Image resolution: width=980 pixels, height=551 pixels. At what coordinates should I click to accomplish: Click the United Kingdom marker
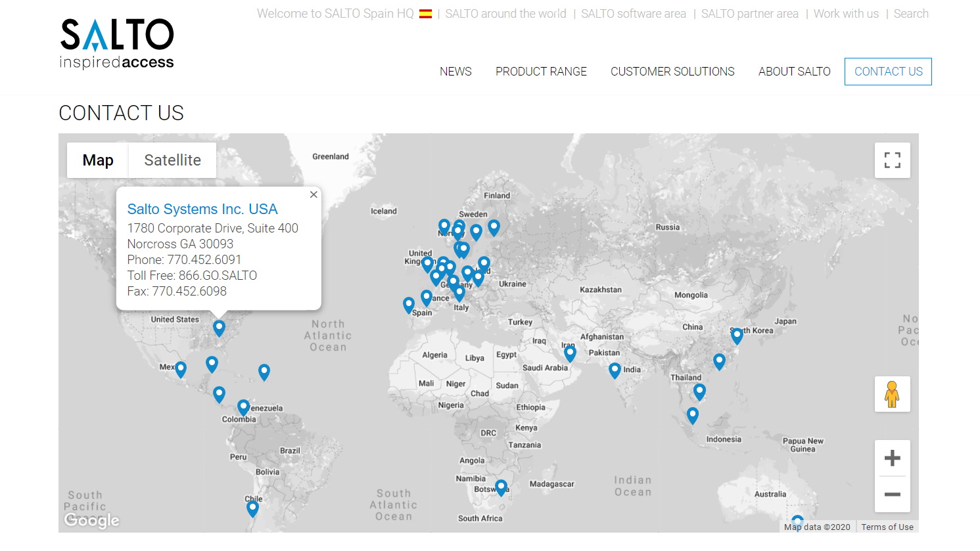[427, 265]
